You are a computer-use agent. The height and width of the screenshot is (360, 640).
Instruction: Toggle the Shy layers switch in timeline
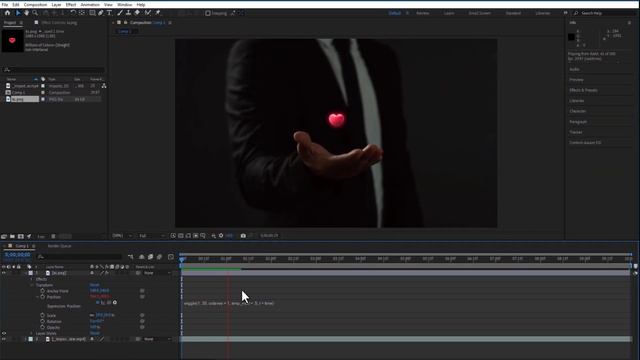[x=142, y=257]
